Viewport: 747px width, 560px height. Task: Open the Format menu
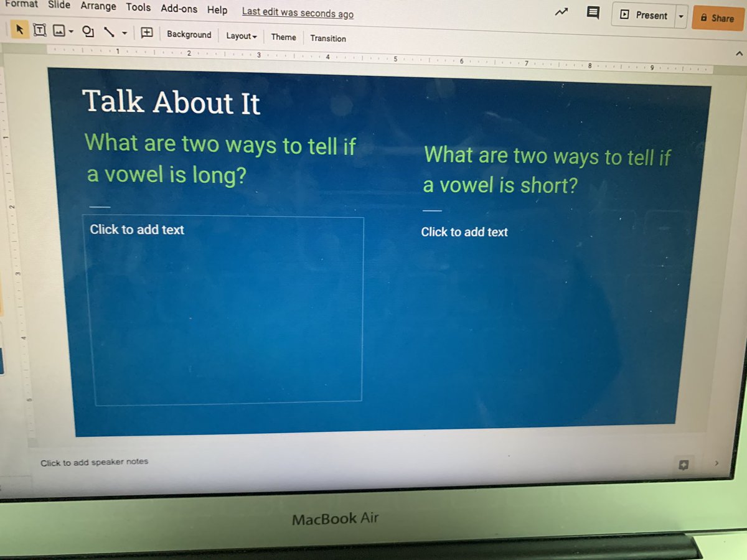(x=22, y=4)
